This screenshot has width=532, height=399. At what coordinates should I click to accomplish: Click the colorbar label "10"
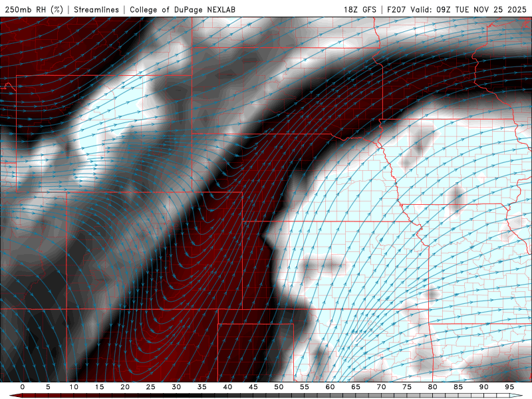point(74,387)
